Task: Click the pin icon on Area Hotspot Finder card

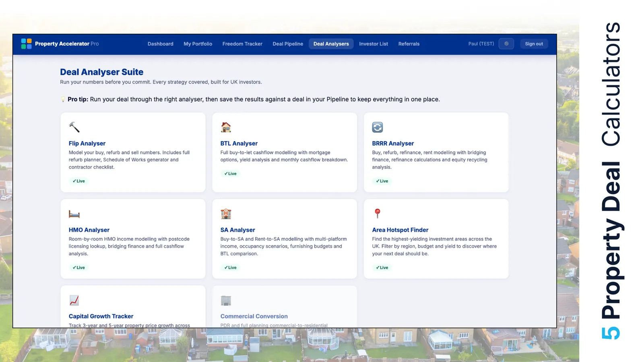Action: pyautogui.click(x=378, y=213)
